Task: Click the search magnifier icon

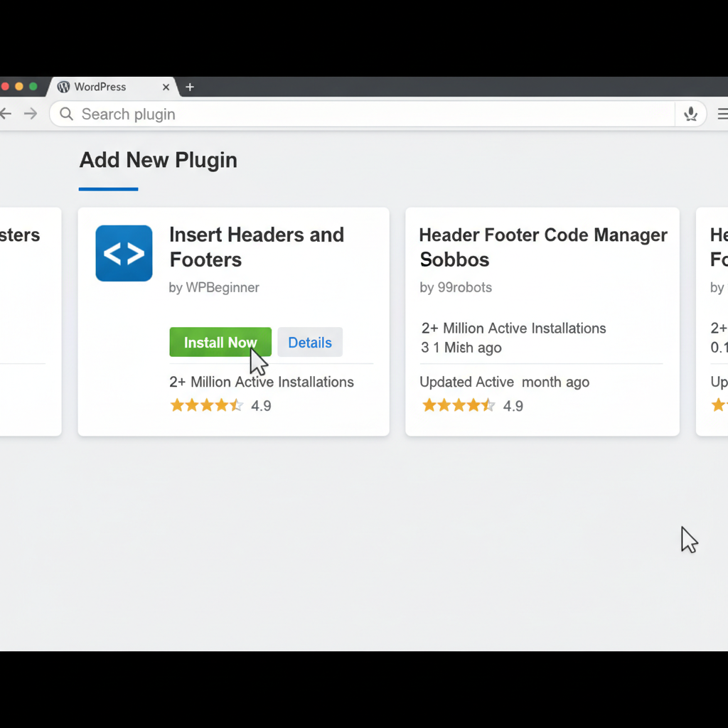Action: [x=66, y=114]
